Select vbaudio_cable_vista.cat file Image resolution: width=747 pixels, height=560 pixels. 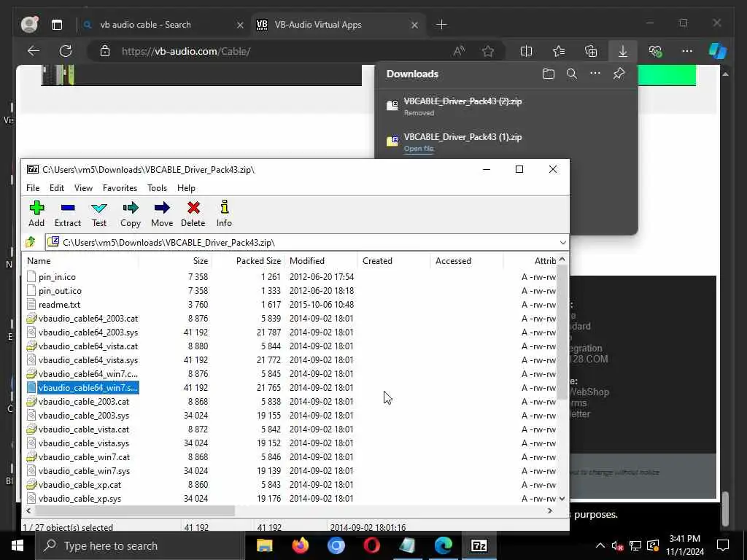coord(84,429)
